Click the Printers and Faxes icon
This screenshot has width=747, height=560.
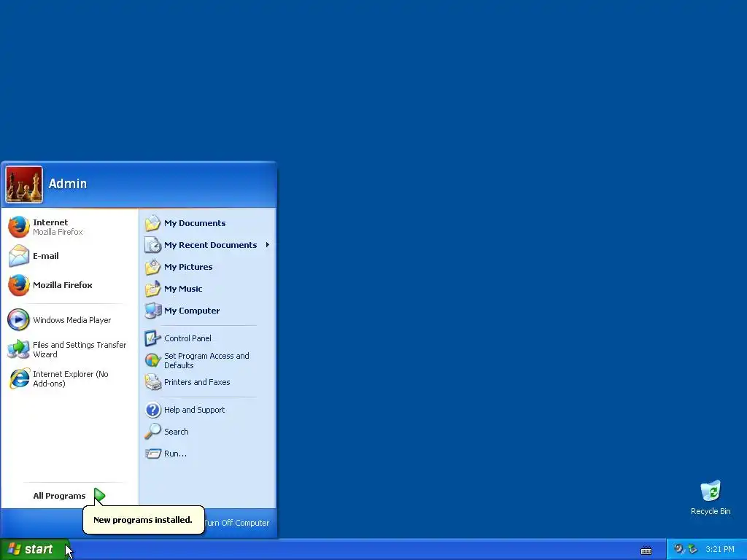(152, 382)
